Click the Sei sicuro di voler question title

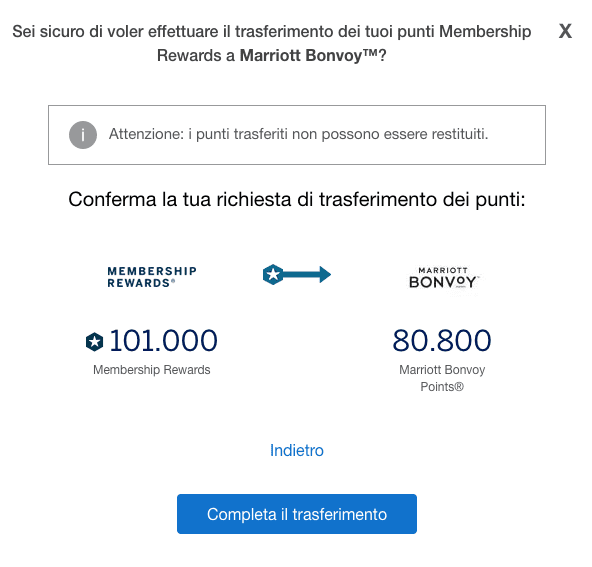pyautogui.click(x=272, y=43)
